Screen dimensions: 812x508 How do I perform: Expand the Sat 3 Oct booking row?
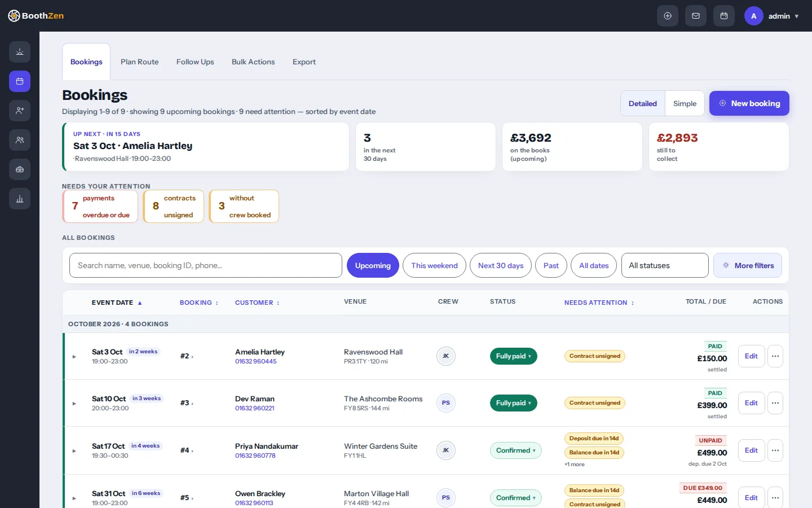click(74, 357)
